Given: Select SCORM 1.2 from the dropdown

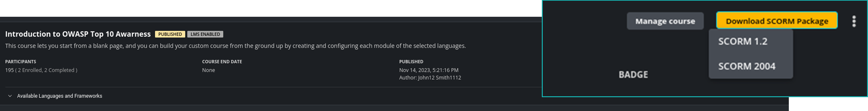Looking at the screenshot, I should click(x=742, y=42).
